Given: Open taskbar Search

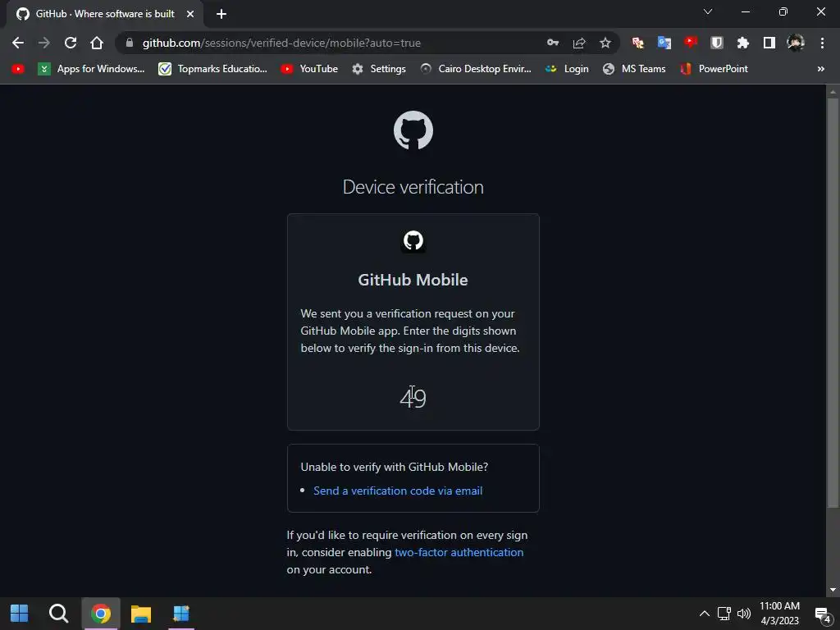Looking at the screenshot, I should point(58,614).
